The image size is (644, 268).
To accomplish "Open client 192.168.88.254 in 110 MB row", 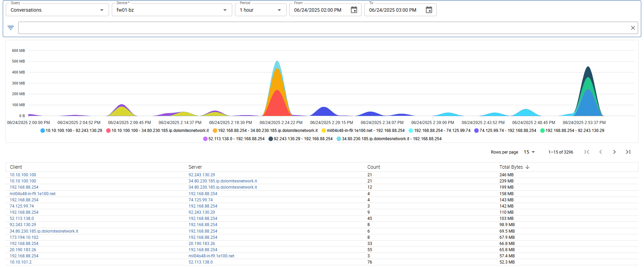I will click(24, 212).
